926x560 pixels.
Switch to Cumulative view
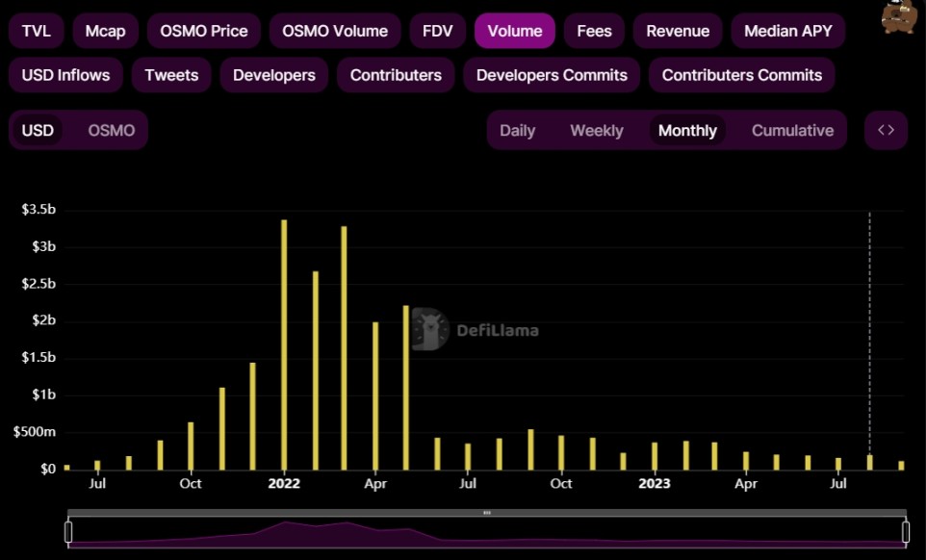point(791,130)
